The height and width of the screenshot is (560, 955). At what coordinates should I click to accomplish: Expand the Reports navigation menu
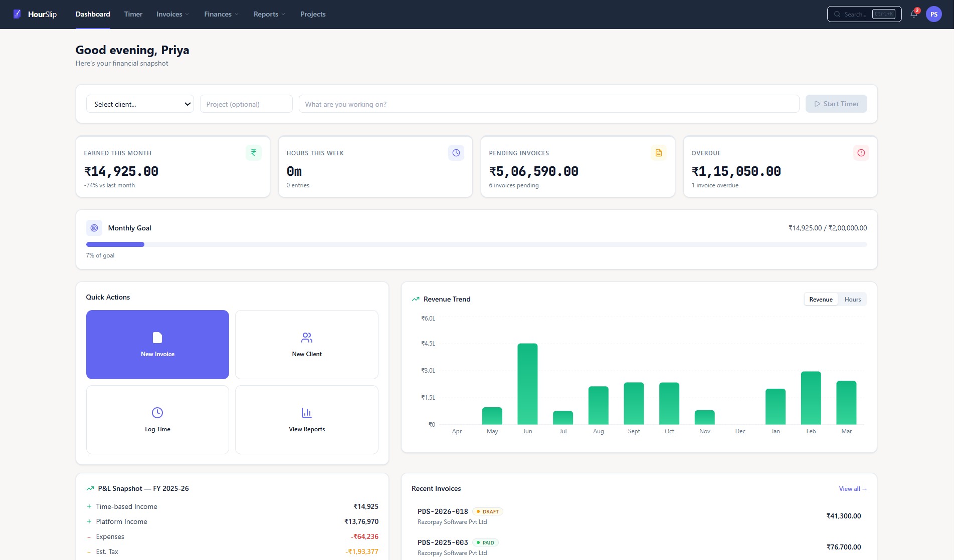pyautogui.click(x=269, y=14)
